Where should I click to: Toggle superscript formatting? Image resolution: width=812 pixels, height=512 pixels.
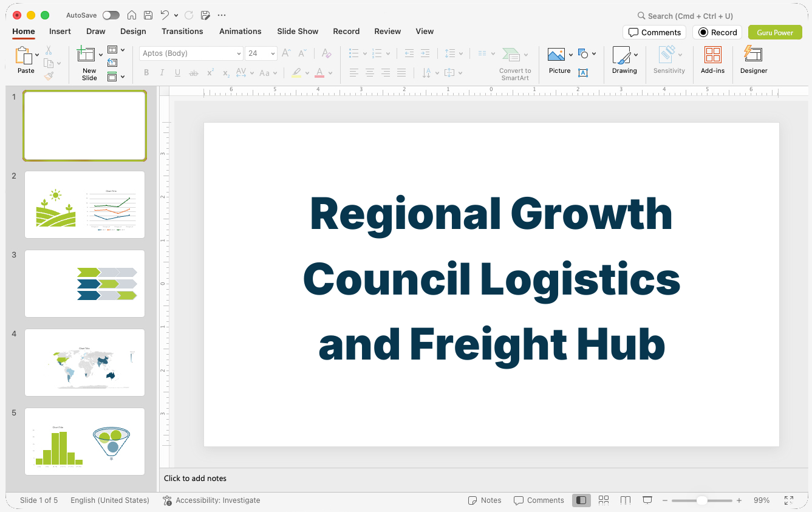click(x=210, y=73)
